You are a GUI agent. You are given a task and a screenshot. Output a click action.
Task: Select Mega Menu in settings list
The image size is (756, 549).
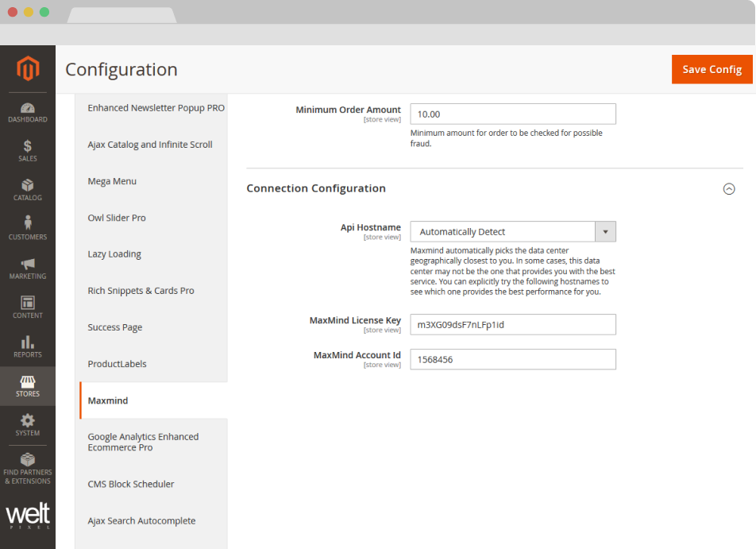click(112, 181)
